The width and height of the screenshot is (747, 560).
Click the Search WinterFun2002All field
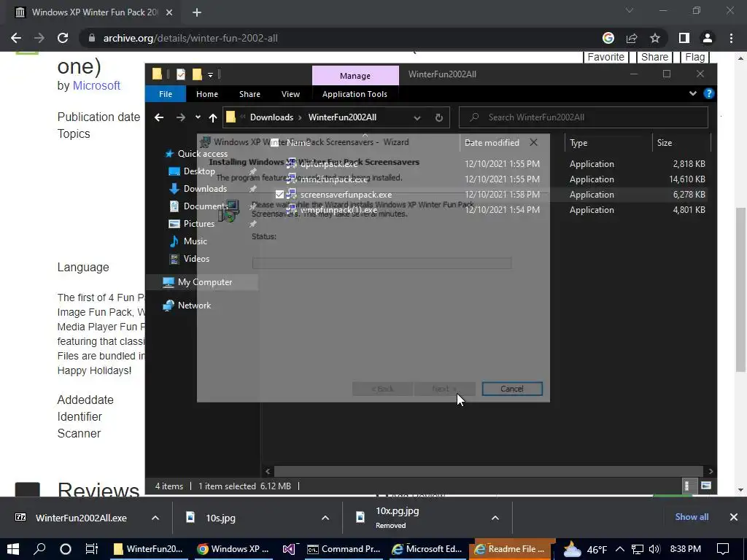pos(584,117)
